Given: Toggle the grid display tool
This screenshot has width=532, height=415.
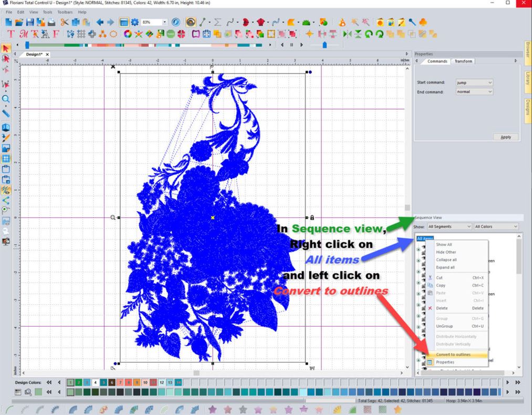Looking at the screenshot, I should pos(6,158).
